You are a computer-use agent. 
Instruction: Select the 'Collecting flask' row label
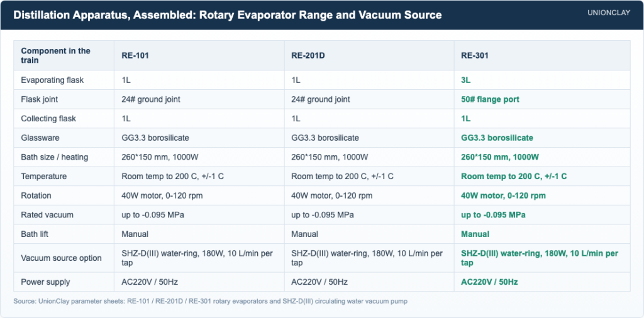tap(48, 119)
